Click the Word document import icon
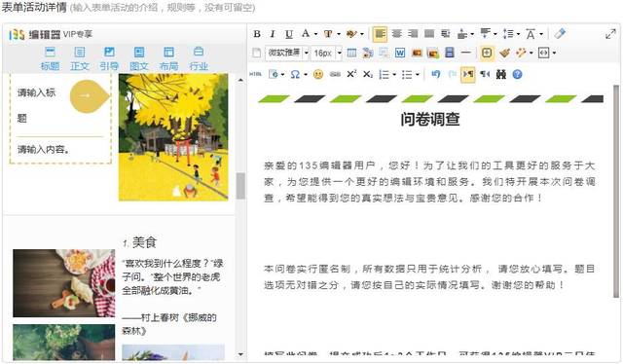This screenshot has width=623, height=364. coord(400,53)
